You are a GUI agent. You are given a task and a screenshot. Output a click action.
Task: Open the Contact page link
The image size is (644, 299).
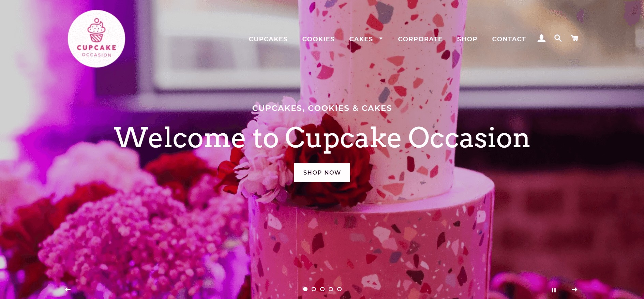[509, 39]
